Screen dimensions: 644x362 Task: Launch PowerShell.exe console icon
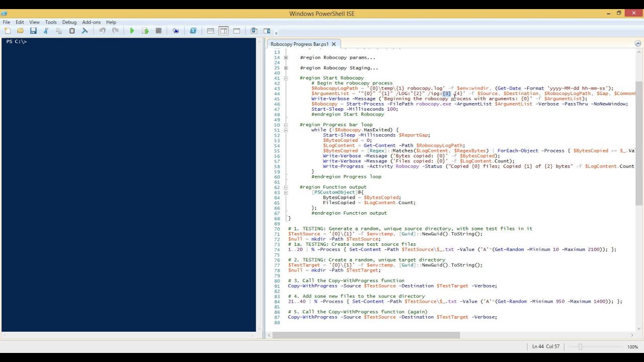point(193,31)
